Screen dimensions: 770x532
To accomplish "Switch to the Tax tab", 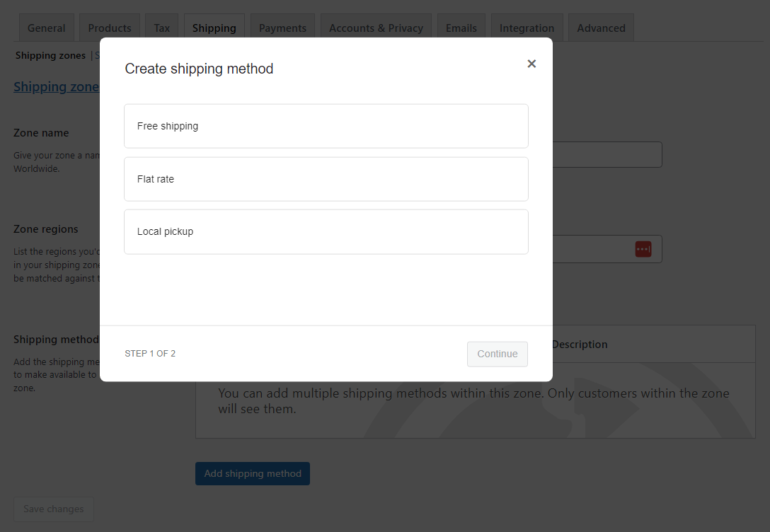I will (x=161, y=28).
